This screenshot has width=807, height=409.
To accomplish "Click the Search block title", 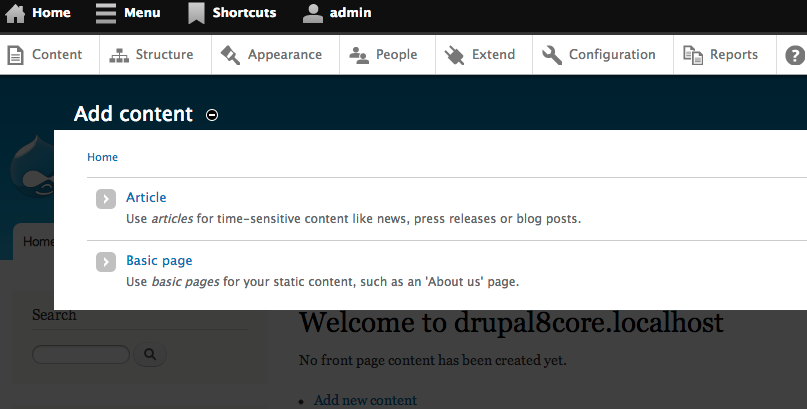I will pos(54,315).
